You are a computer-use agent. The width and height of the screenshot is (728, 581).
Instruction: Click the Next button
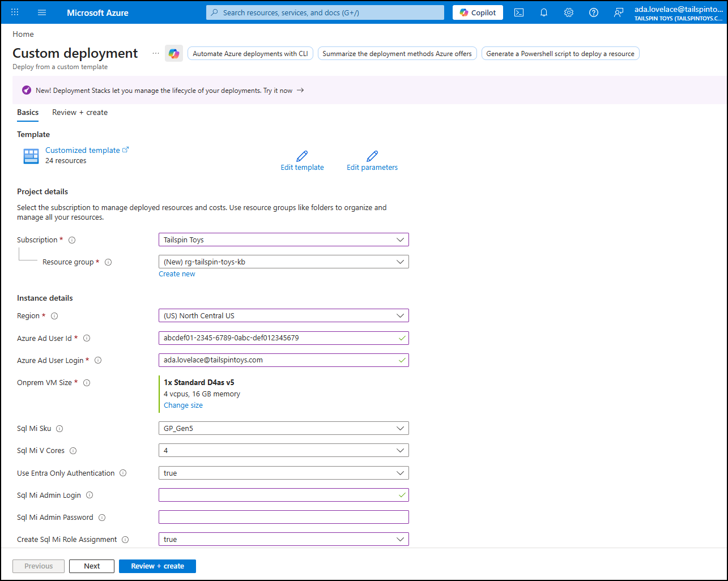point(92,566)
